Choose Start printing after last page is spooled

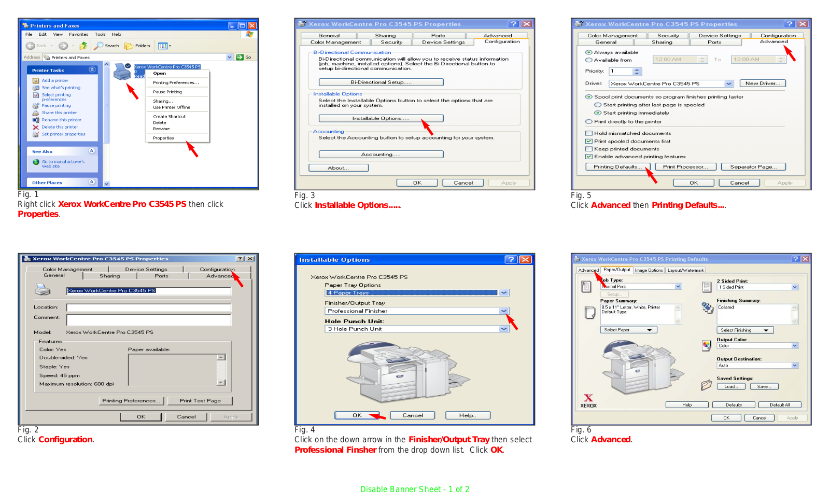597,105
